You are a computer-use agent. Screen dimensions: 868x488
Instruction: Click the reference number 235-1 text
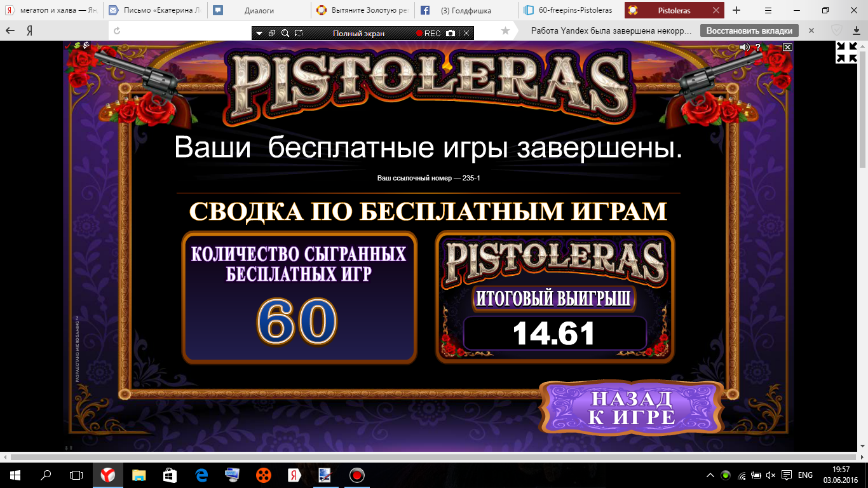tap(429, 178)
